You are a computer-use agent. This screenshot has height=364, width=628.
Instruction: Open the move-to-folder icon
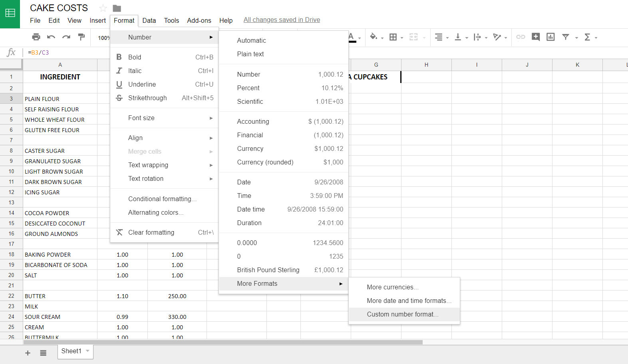(x=117, y=8)
